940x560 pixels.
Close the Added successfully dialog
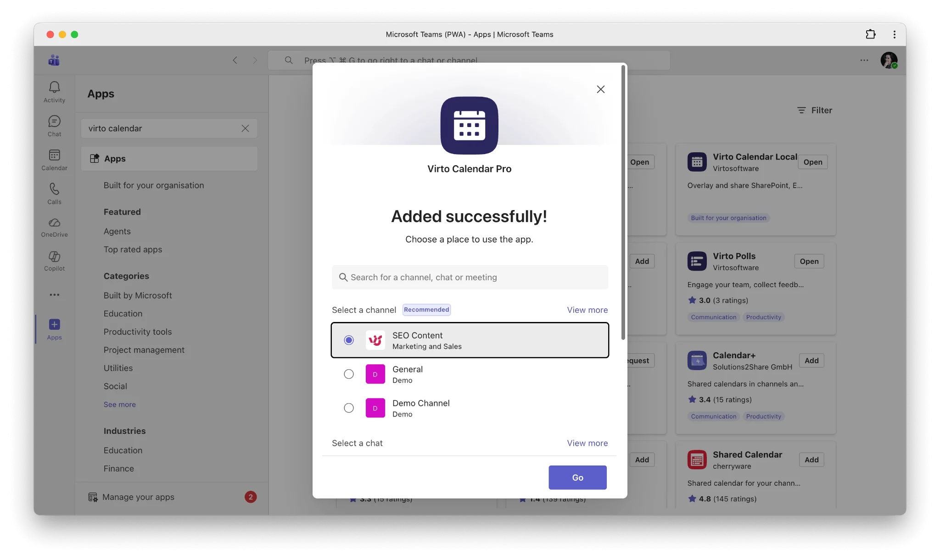[600, 89]
